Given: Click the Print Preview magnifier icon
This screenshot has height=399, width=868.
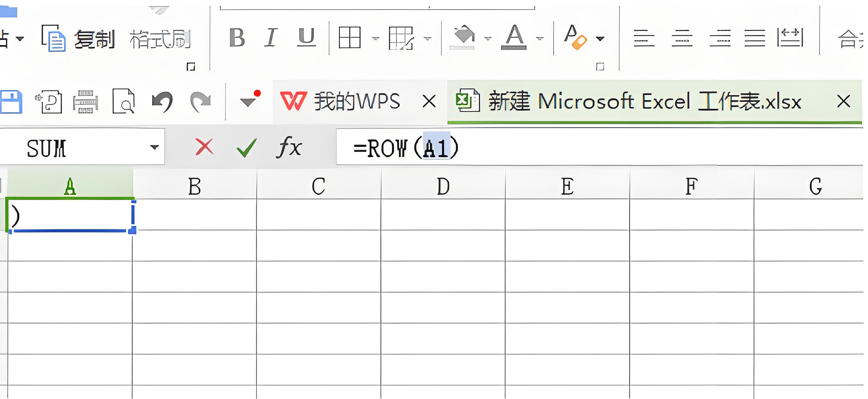Looking at the screenshot, I should click(x=124, y=102).
